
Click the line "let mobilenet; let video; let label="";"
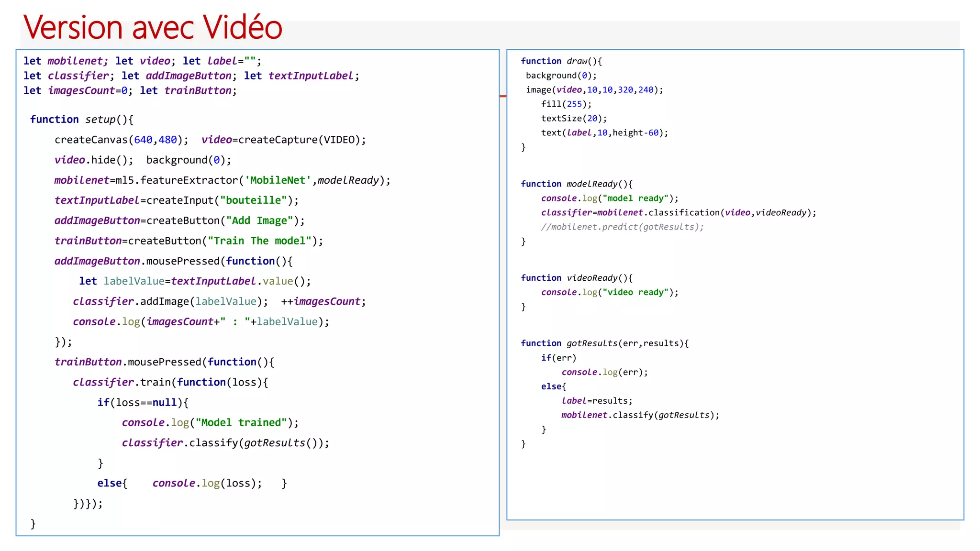143,61
